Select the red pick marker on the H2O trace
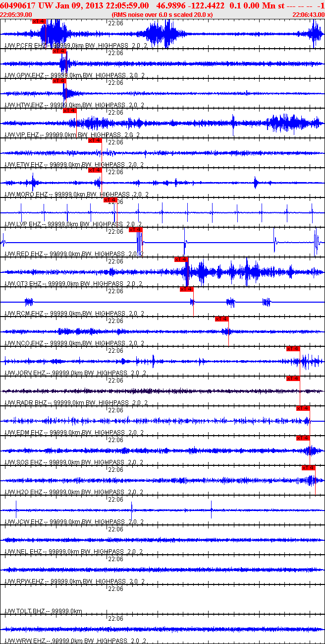Viewport: 325px width, 644px height. [x=308, y=468]
